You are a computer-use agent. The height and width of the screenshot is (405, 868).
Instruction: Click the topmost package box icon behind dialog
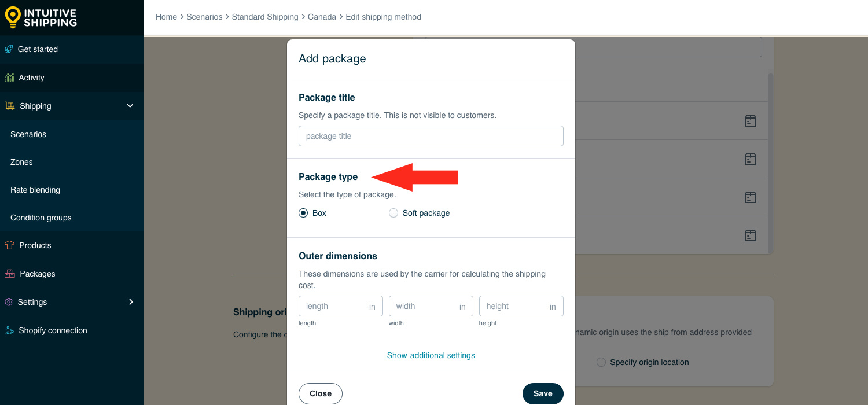pos(751,121)
